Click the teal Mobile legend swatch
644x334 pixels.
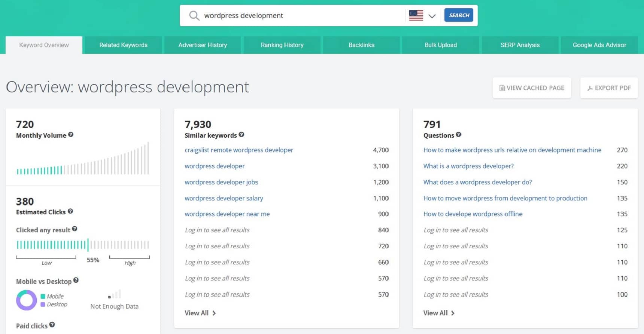pyautogui.click(x=43, y=296)
